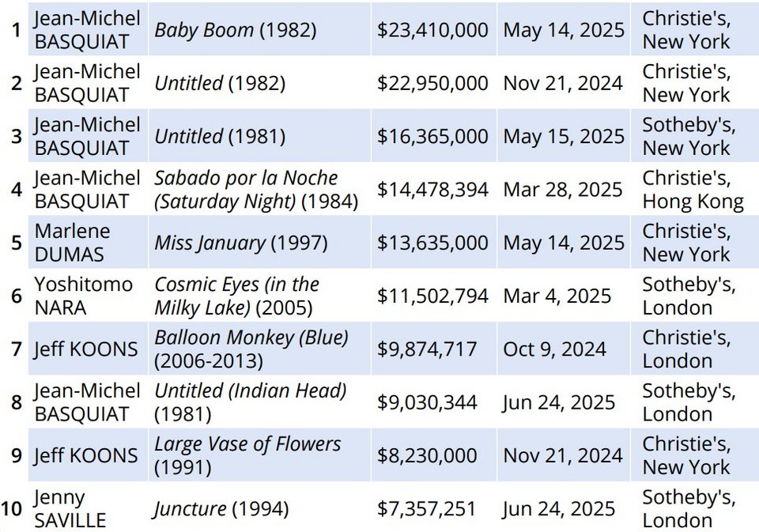Image resolution: width=759 pixels, height=532 pixels.
Task: Click the Marlene DUMAS artist name
Action: coord(72,243)
